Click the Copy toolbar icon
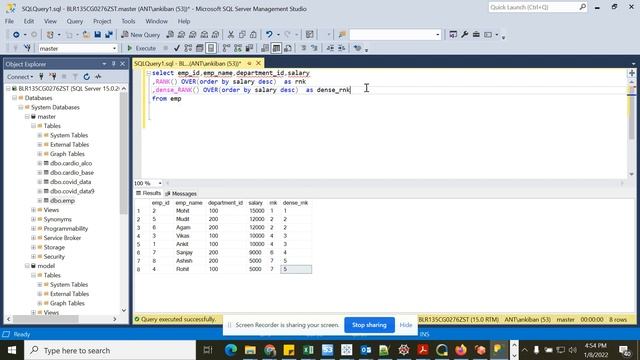This screenshot has width=640, height=360. tap(242, 35)
